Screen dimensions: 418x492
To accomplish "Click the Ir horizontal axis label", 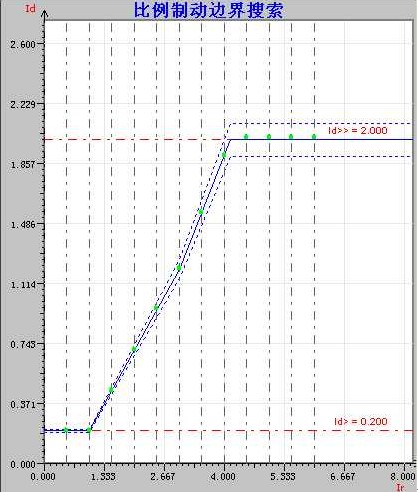I will (x=400, y=487).
